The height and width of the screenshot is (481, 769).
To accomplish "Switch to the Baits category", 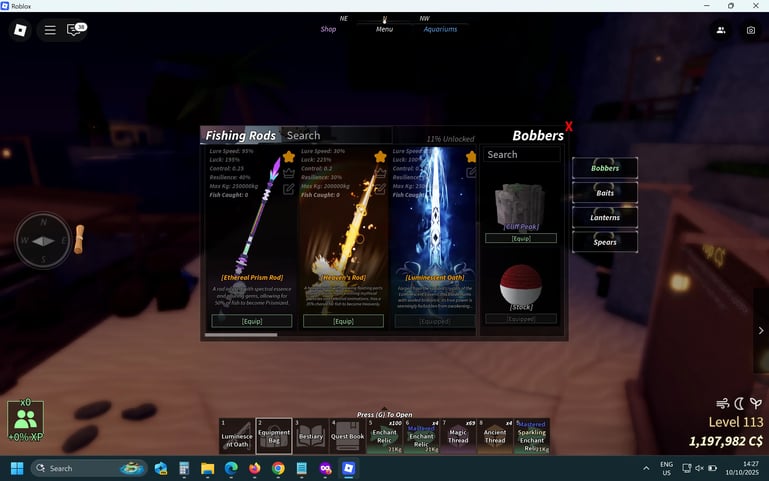I will 605,193.
